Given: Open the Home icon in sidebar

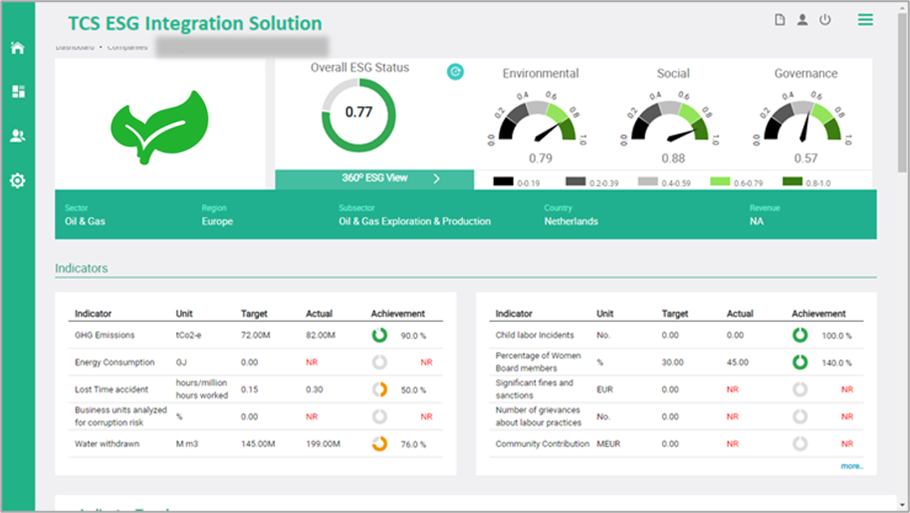Looking at the screenshot, I should [17, 48].
